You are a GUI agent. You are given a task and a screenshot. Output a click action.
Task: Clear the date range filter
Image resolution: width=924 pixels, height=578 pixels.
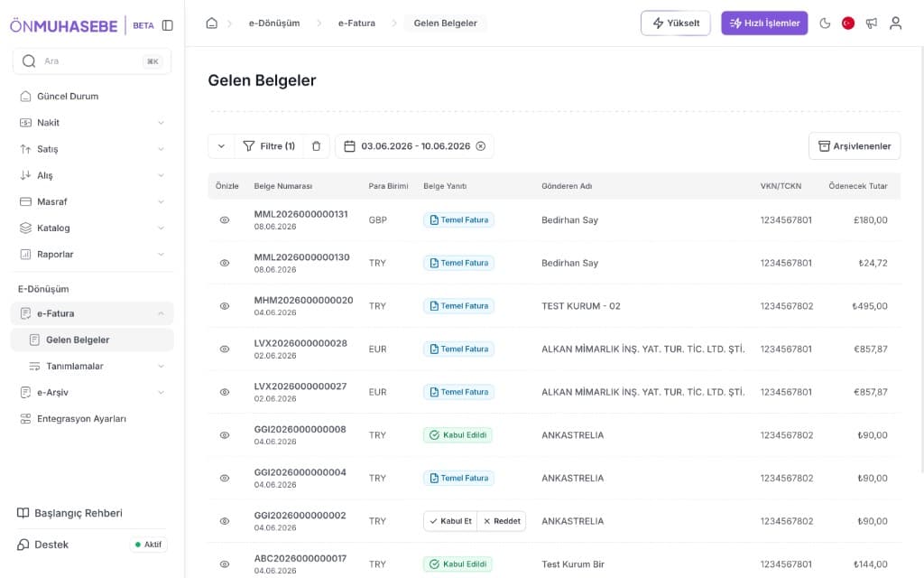(481, 146)
